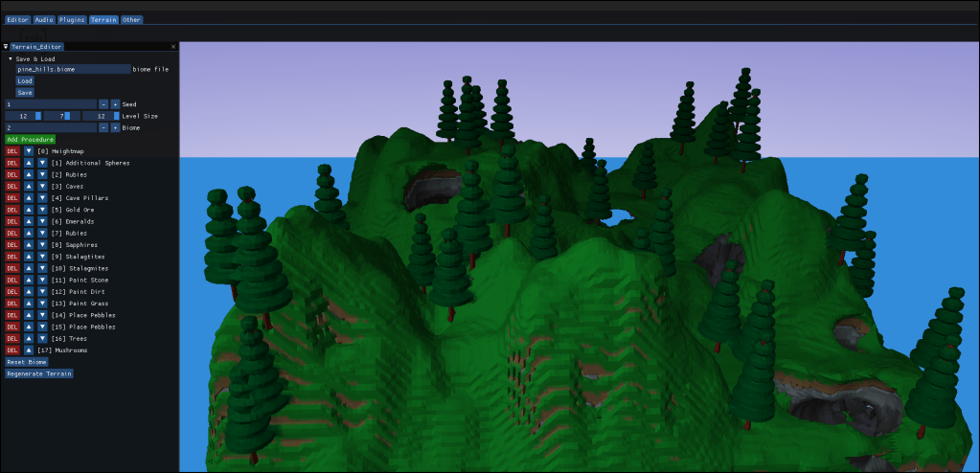The width and height of the screenshot is (980, 473).
Task: Click the Regenerate Terrain button
Action: click(39, 374)
